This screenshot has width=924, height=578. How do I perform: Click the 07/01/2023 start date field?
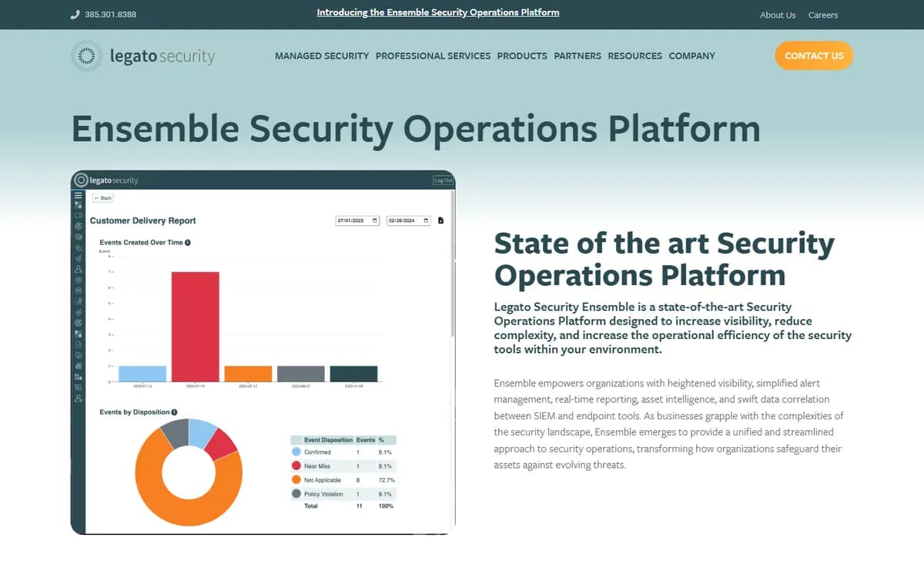click(x=358, y=220)
